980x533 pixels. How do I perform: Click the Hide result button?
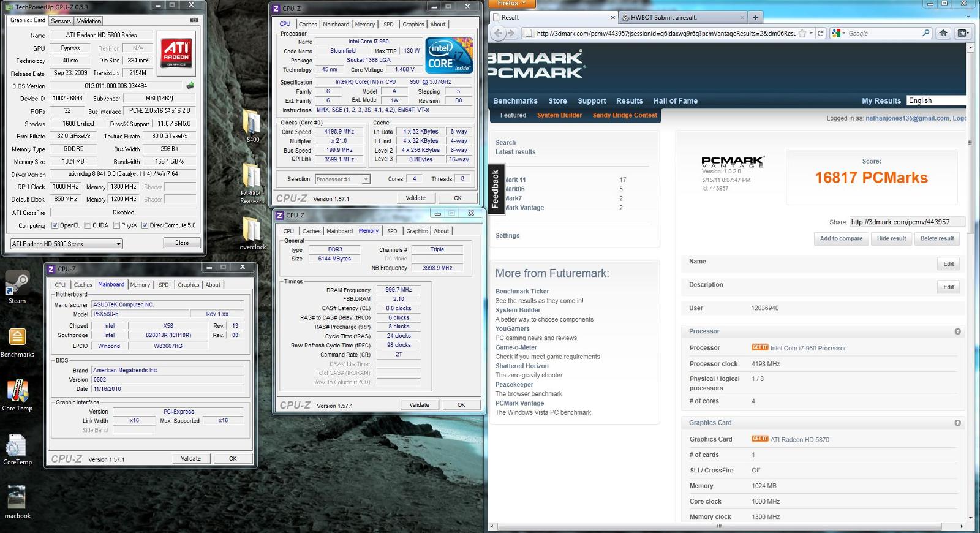click(891, 239)
